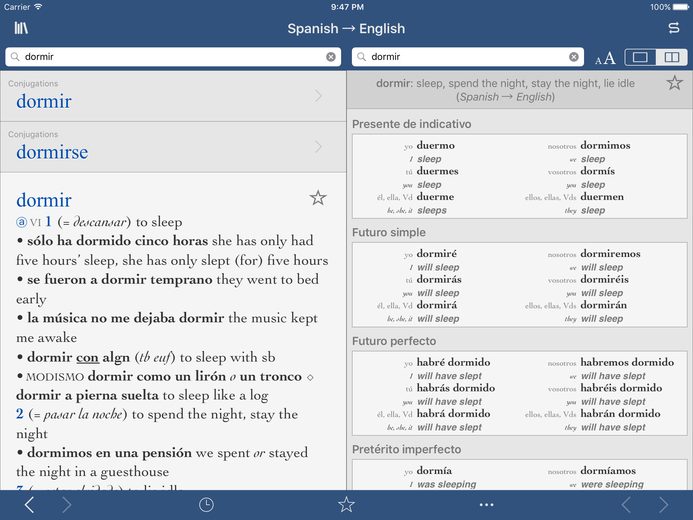Swap translation direction icon
The width and height of the screenshot is (693, 520).
674,28
